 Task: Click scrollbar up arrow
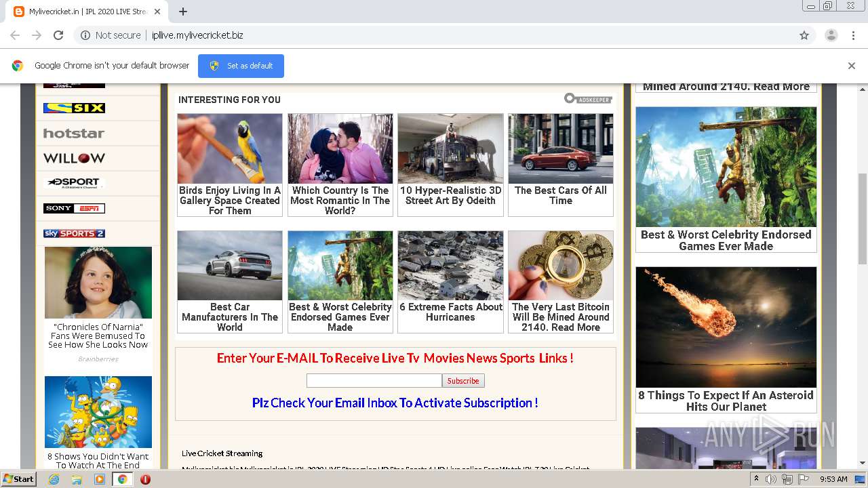(x=863, y=89)
